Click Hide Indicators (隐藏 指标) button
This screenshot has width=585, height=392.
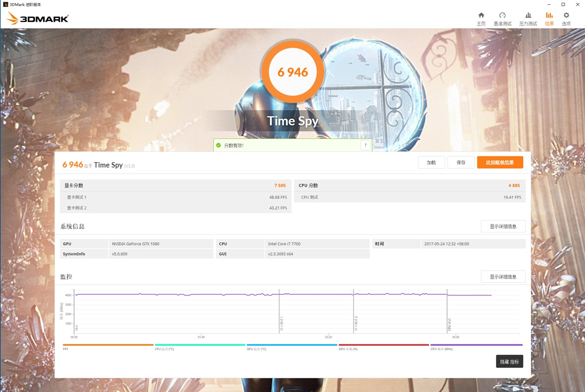pos(509,361)
